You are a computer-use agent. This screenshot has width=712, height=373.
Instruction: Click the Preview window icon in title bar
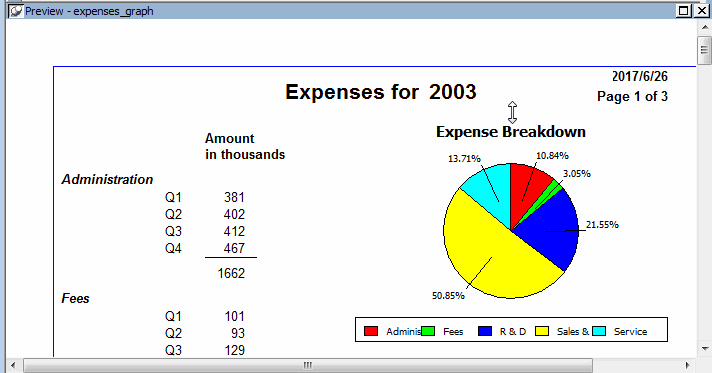point(16,11)
